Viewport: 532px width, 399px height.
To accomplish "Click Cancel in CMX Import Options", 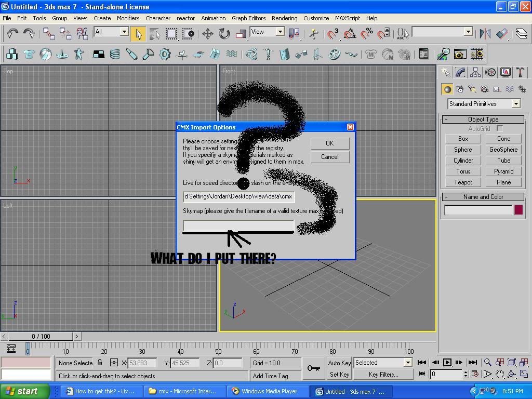I will pos(330,157).
